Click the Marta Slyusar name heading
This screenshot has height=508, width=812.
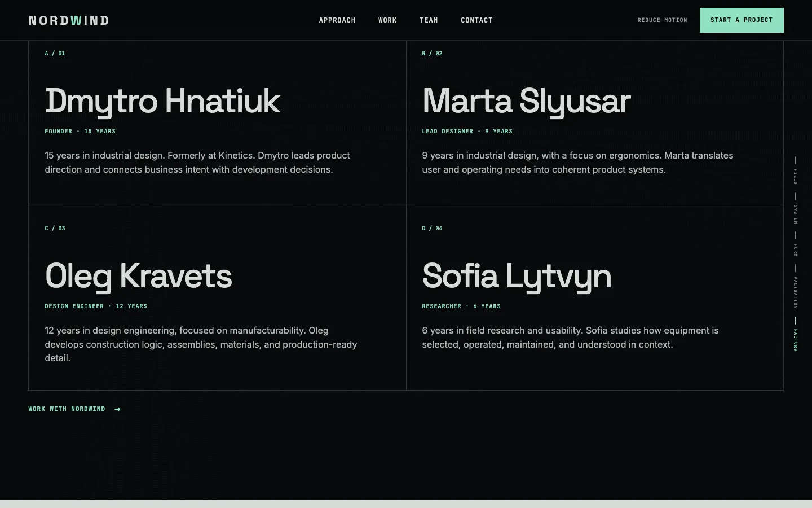tap(526, 102)
